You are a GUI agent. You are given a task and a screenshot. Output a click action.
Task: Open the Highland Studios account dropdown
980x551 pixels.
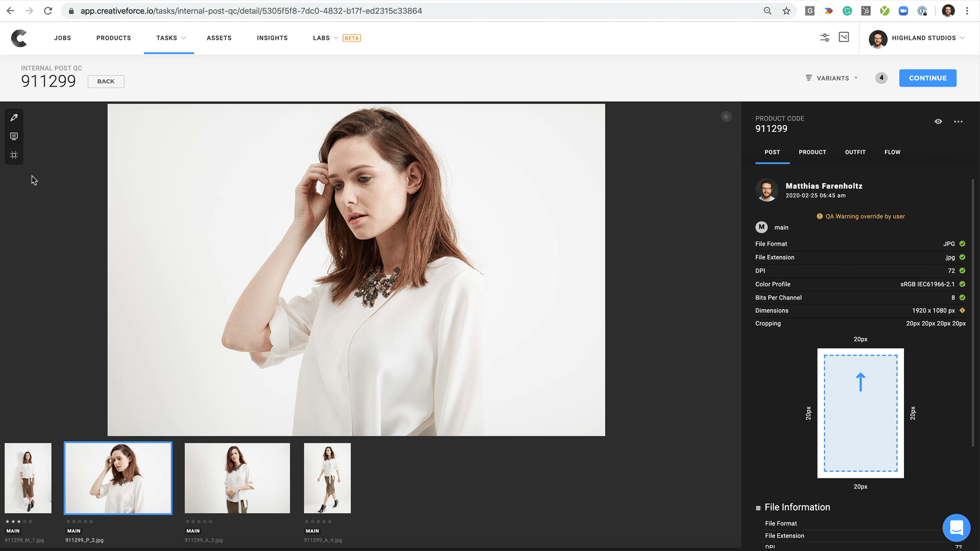pos(917,38)
